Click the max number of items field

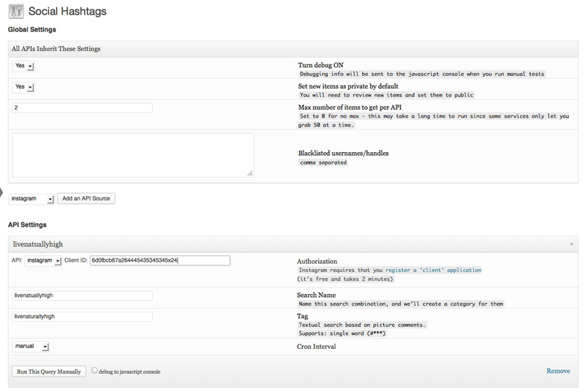(x=82, y=108)
